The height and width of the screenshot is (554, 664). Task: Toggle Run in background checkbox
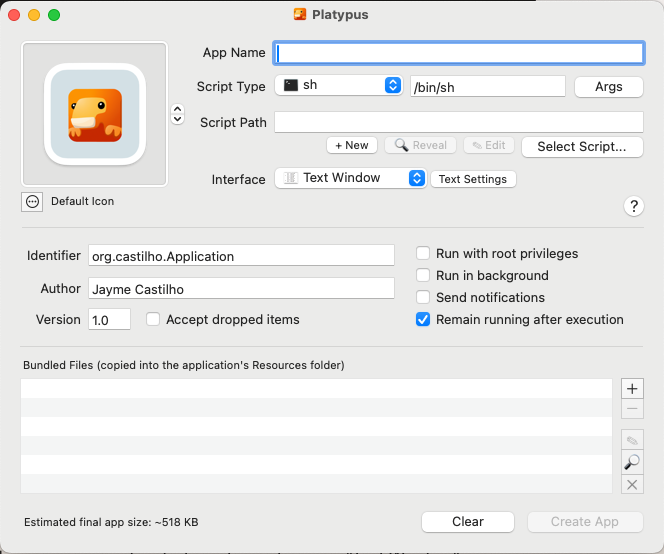[x=424, y=276]
